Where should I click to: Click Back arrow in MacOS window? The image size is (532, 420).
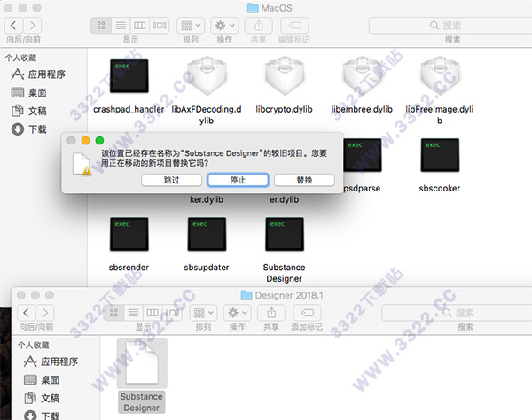pos(13,26)
